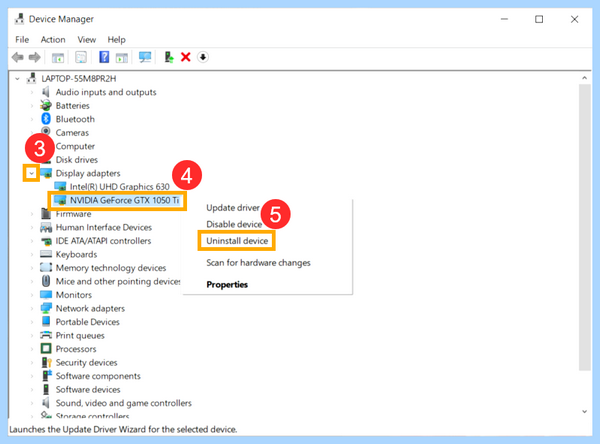The image size is (600, 444).
Task: Click the Bluetooth category icon
Action: 46,119
